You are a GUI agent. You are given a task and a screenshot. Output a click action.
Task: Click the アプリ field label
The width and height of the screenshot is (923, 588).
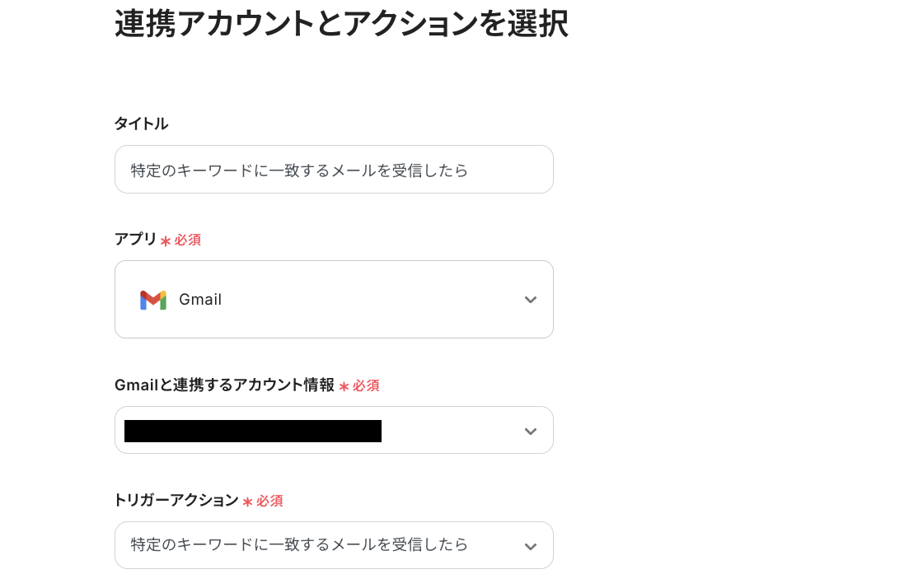click(x=135, y=239)
